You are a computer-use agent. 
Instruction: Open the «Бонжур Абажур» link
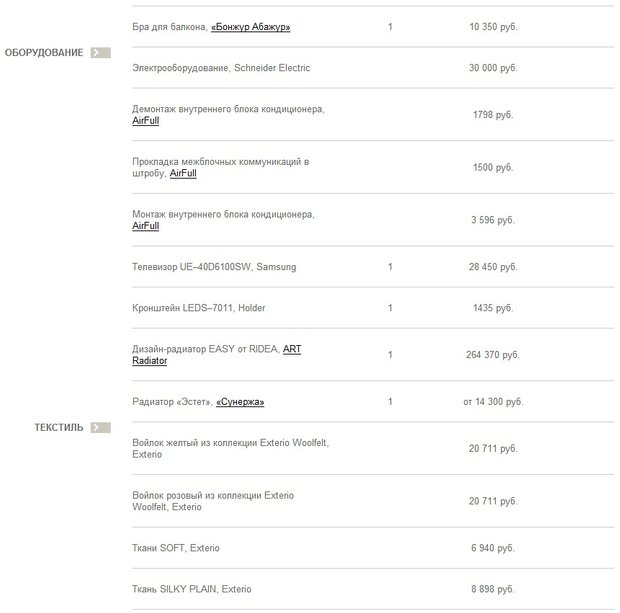click(250, 27)
